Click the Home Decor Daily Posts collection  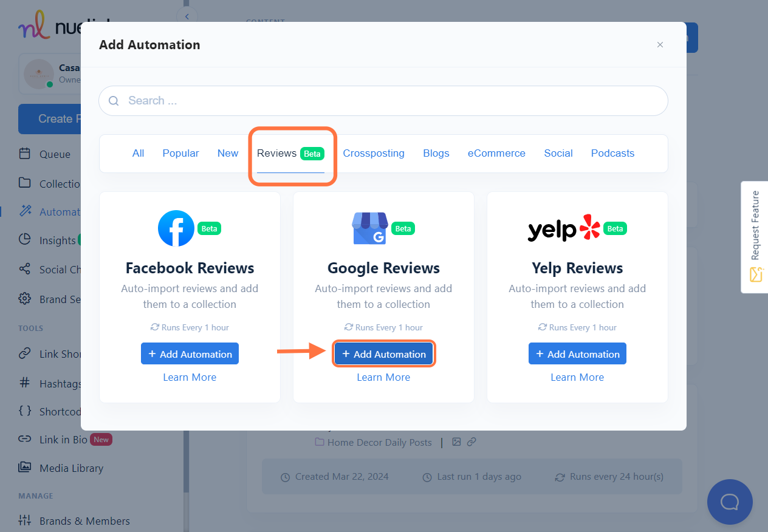point(374,443)
